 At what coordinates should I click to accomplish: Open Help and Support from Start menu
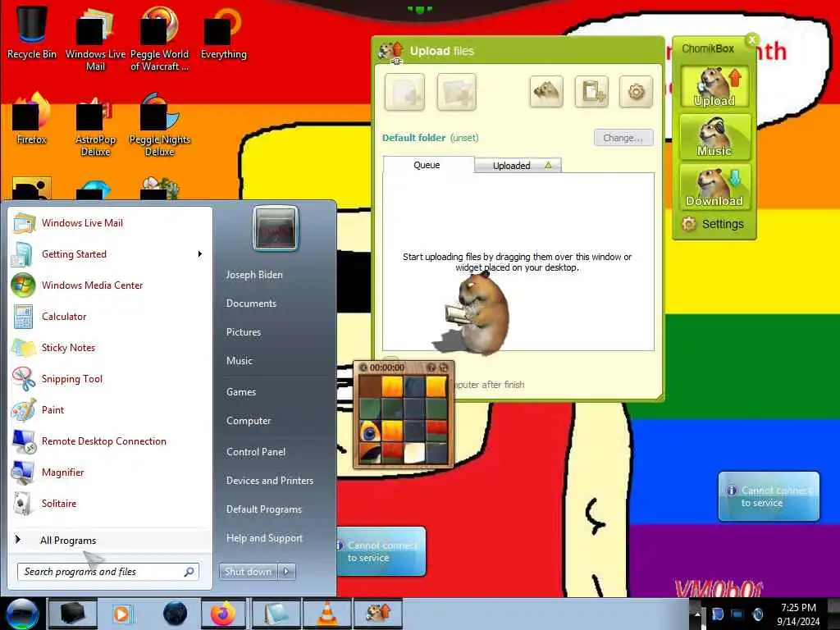point(265,538)
